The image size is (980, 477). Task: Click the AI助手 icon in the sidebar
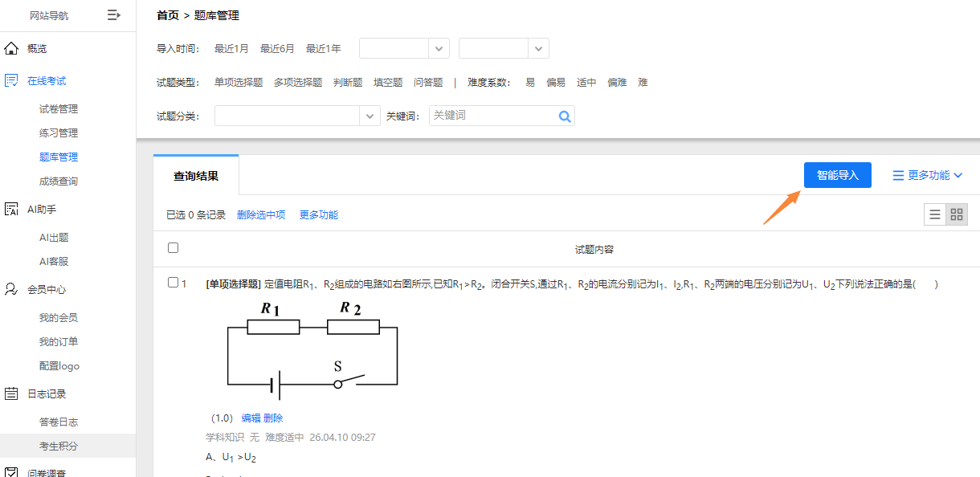(10, 209)
